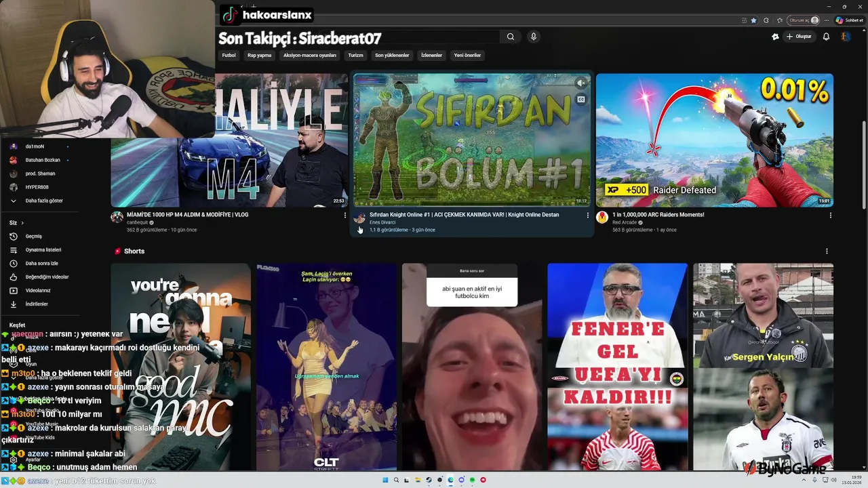868x488 pixels.
Task: Show hidden system tray icons chevron
Action: (x=805, y=480)
